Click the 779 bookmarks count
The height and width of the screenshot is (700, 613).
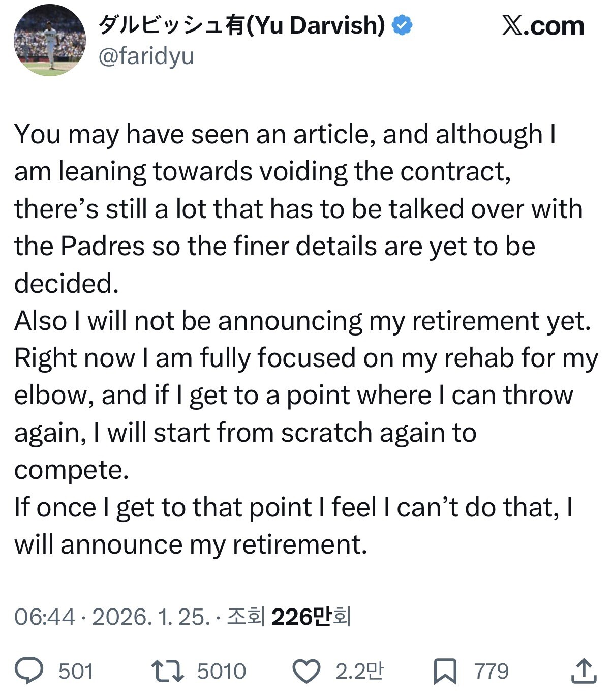(491, 671)
